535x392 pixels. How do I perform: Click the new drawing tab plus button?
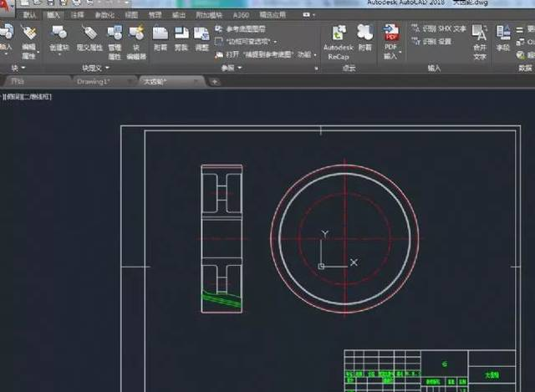[215, 81]
